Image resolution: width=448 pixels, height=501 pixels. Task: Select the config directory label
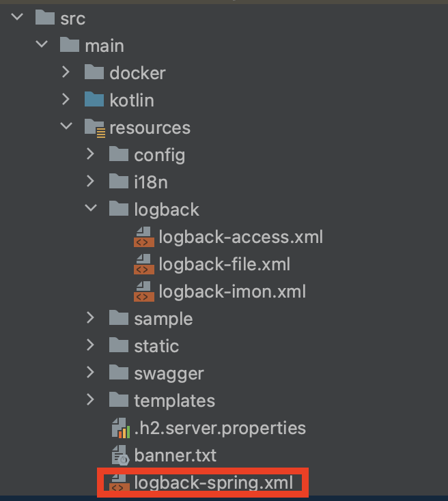click(160, 156)
